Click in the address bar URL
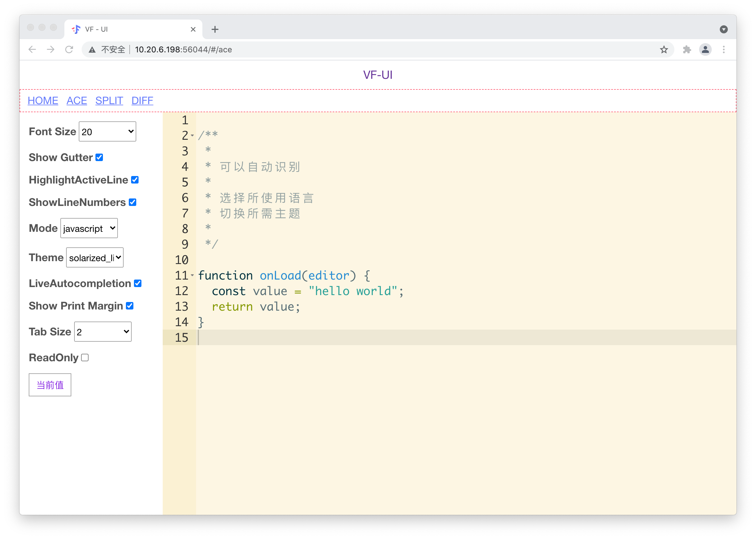 pyautogui.click(x=183, y=49)
